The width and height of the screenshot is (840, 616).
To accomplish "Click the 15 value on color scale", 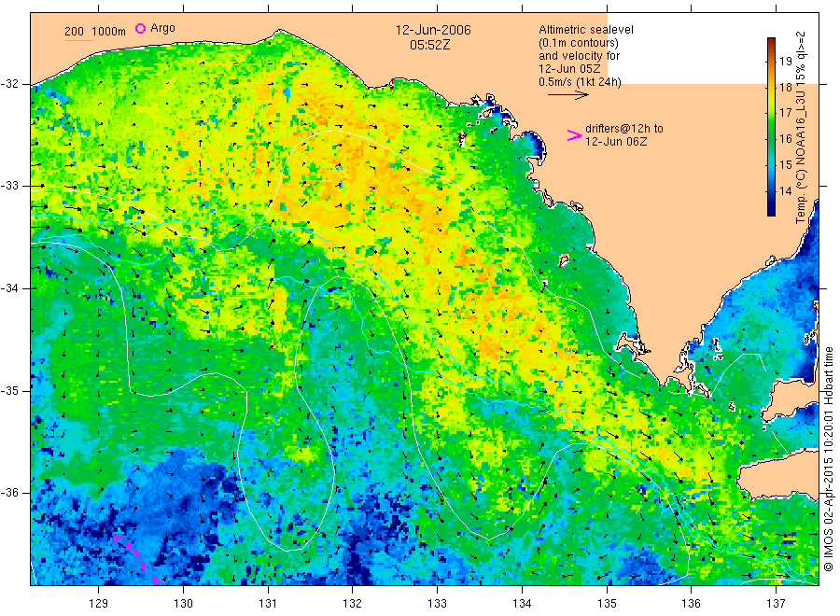I will [x=785, y=164].
